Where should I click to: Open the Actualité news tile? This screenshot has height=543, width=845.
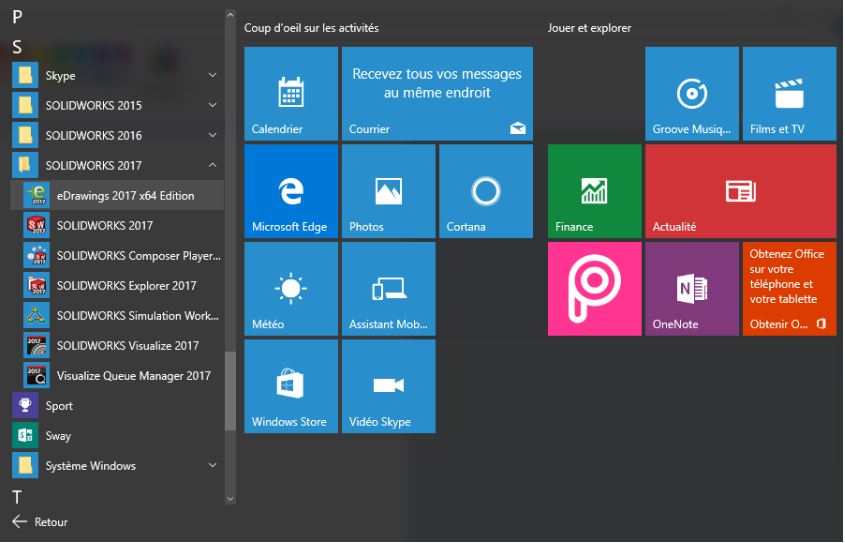coord(741,191)
